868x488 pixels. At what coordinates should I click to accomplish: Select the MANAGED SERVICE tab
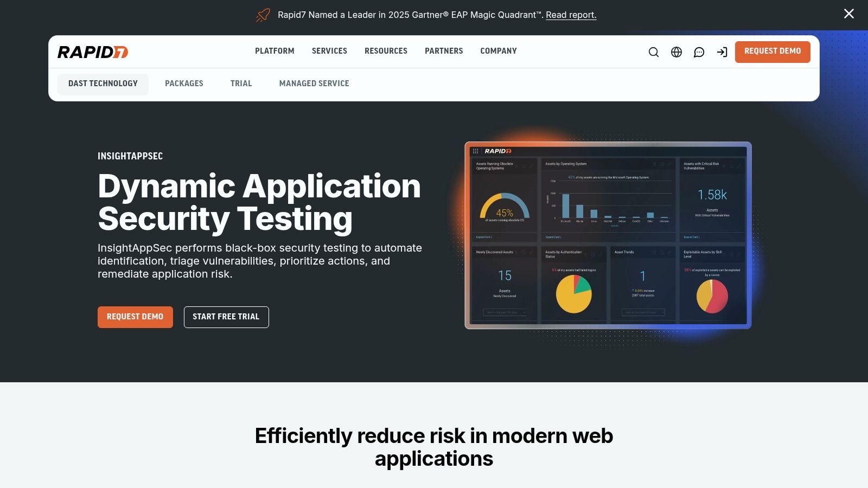click(x=314, y=84)
